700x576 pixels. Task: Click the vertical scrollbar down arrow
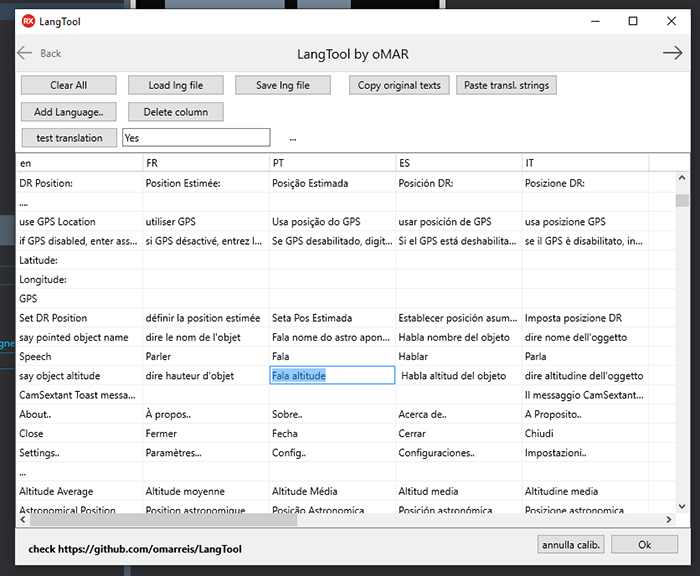tap(682, 506)
